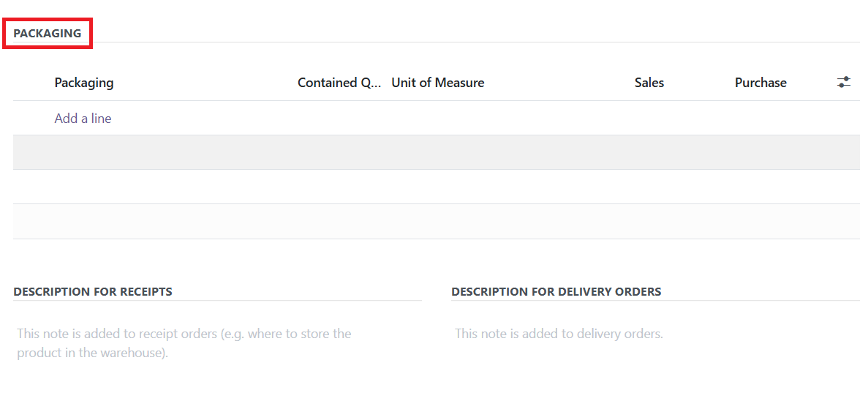868x393 pixels.
Task: Sort by the Contained Q... column header
Action: [339, 83]
